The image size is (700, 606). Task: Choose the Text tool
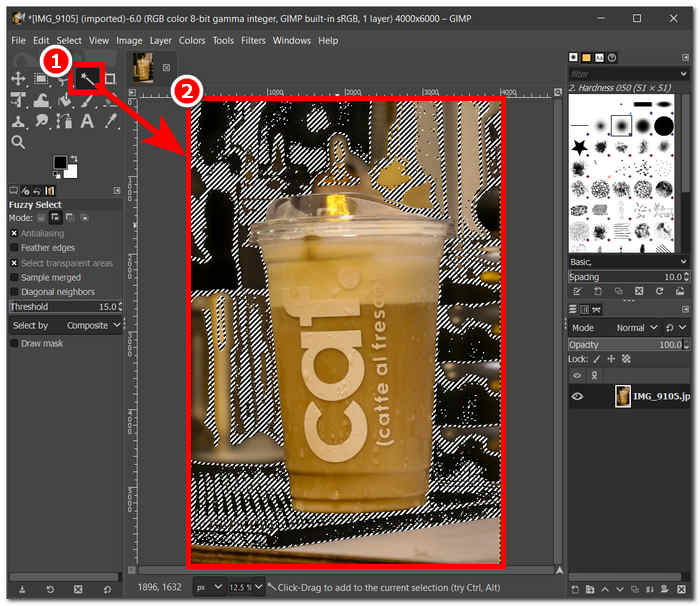tap(87, 121)
